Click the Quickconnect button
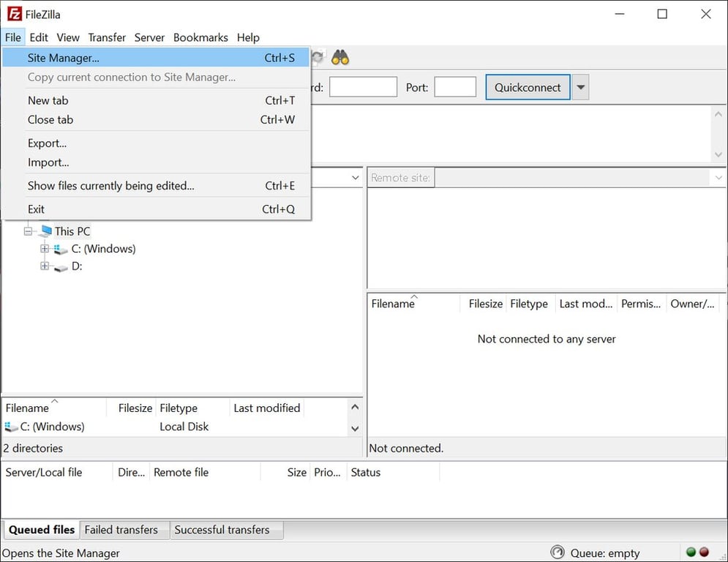Image resolution: width=728 pixels, height=562 pixels. [528, 86]
